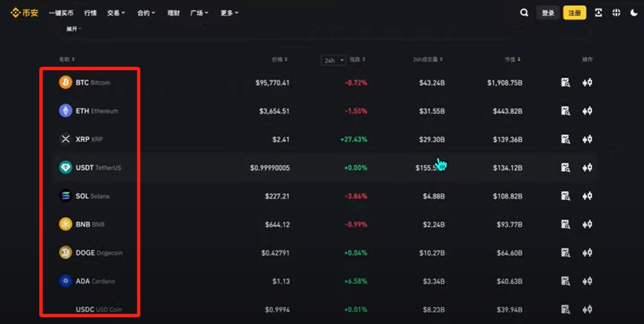Open trade icon in USDC row

[x=587, y=309]
